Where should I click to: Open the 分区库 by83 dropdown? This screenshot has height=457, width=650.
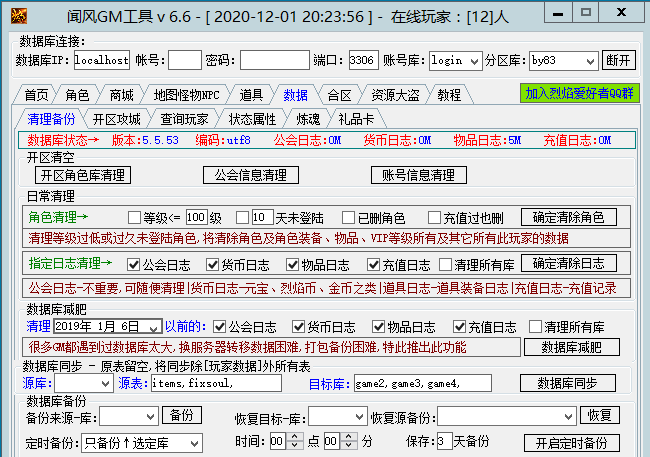[590, 61]
